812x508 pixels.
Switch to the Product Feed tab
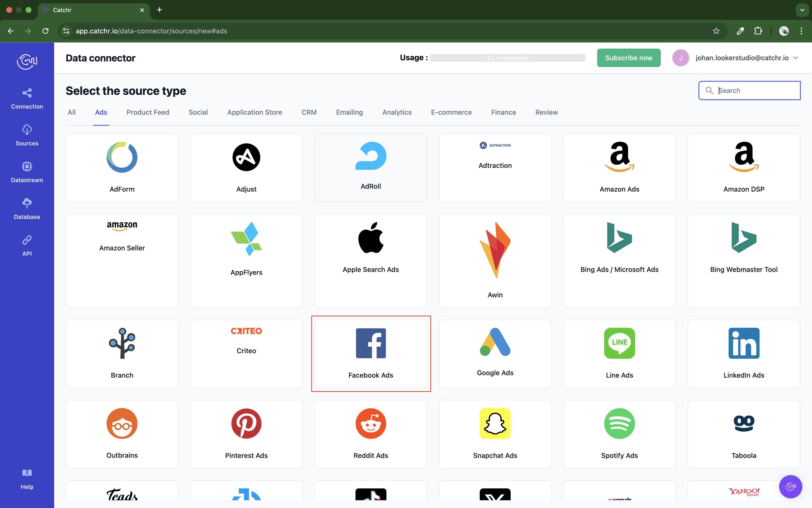[148, 112]
